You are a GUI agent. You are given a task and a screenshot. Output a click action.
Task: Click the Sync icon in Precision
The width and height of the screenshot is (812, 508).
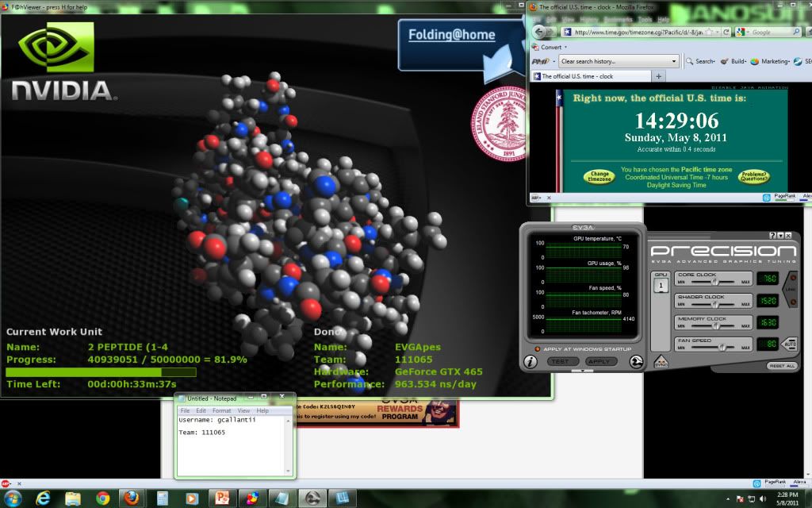pos(661,361)
